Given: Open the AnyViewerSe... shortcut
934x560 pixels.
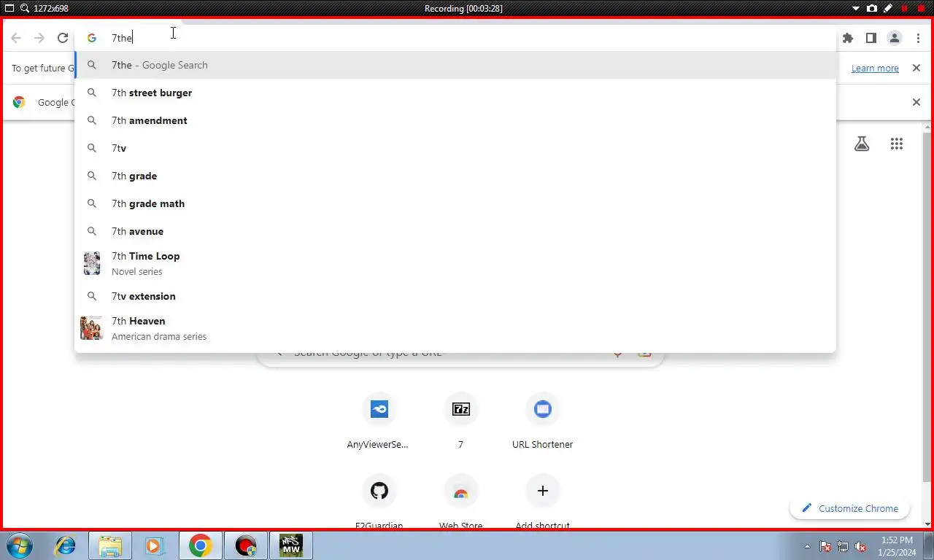Looking at the screenshot, I should pos(379,421).
